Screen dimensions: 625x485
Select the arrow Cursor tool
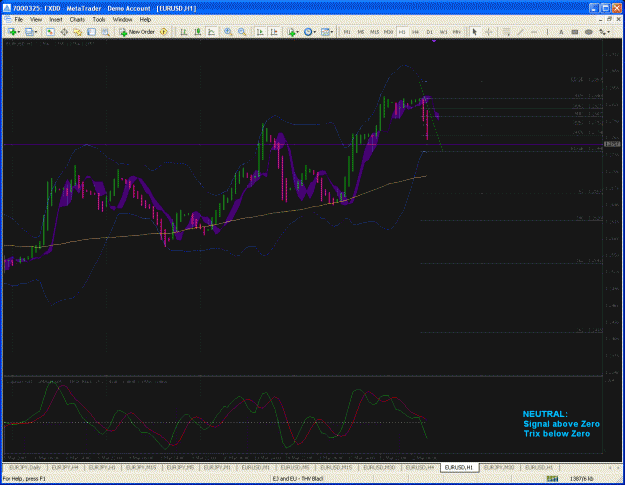pos(474,32)
